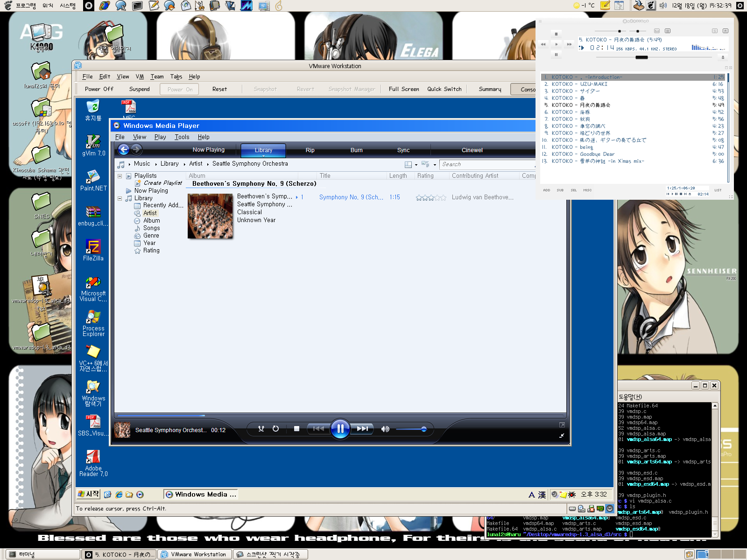The image size is (747, 560).
Task: Click the Search field in Media Player
Action: pyautogui.click(x=487, y=164)
